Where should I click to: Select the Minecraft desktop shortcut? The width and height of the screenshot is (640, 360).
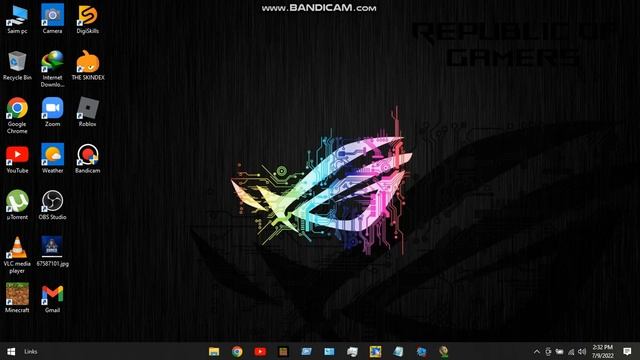[17, 298]
